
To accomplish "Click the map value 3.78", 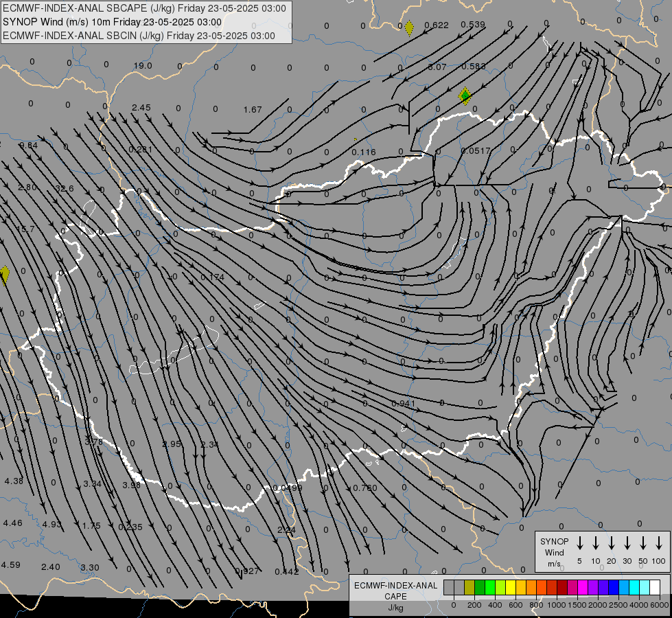I will (93, 442).
